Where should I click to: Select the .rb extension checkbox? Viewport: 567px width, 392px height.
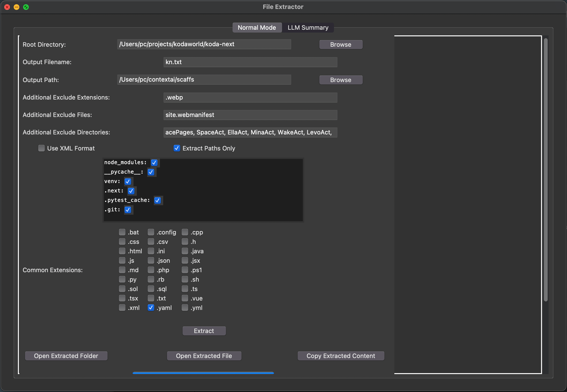click(x=151, y=279)
